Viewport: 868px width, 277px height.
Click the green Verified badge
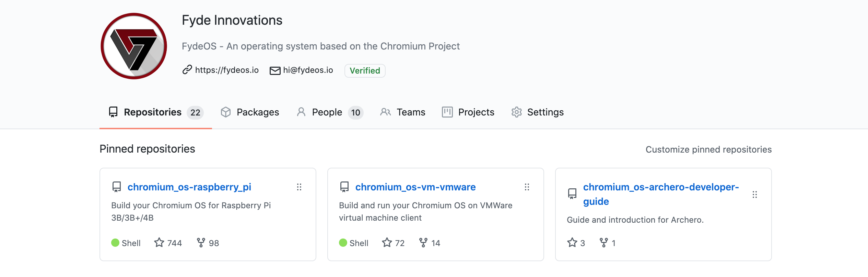coord(365,70)
